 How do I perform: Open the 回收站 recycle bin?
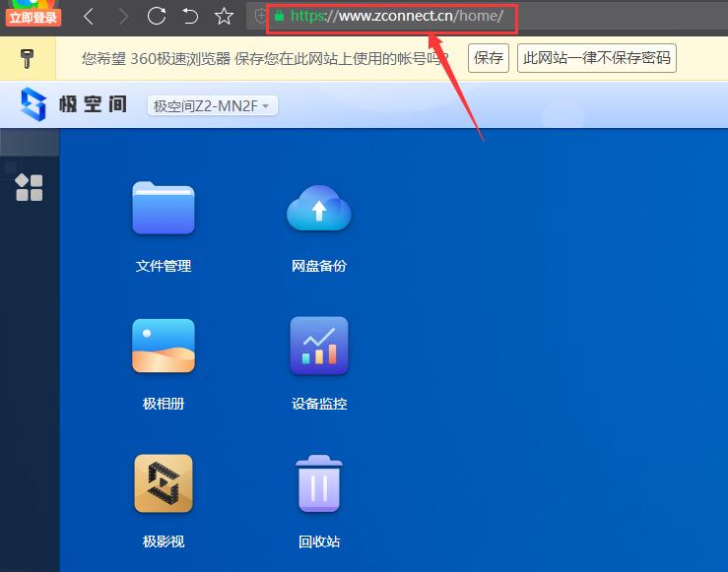[x=319, y=483]
